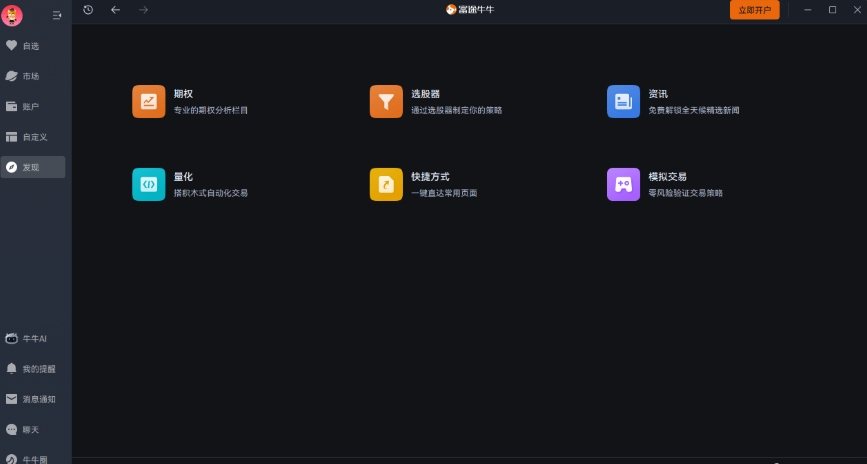Open 我的提醒 alerts bell
The width and height of the screenshot is (867, 464).
(x=32, y=369)
